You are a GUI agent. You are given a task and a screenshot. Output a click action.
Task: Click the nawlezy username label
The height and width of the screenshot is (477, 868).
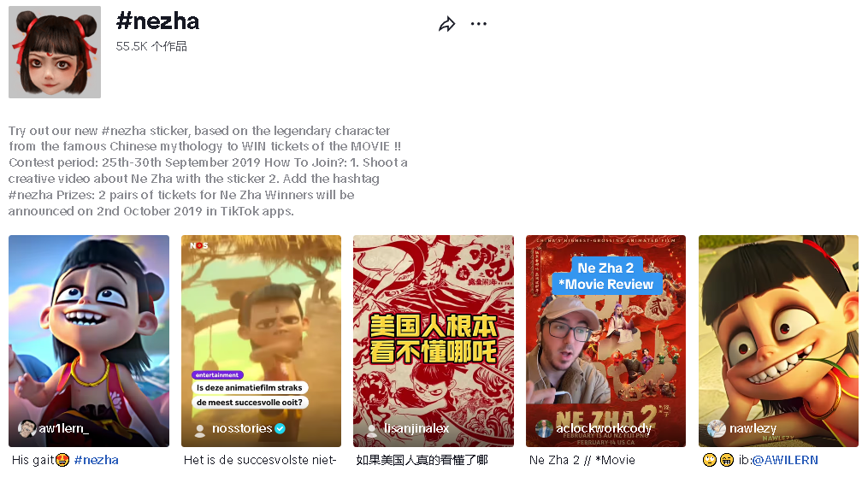click(753, 428)
